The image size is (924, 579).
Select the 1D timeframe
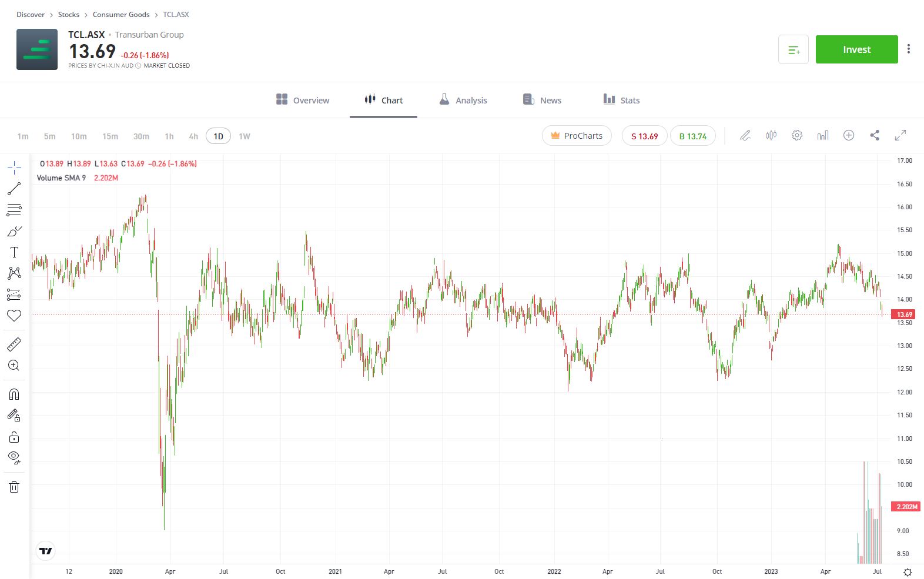218,136
